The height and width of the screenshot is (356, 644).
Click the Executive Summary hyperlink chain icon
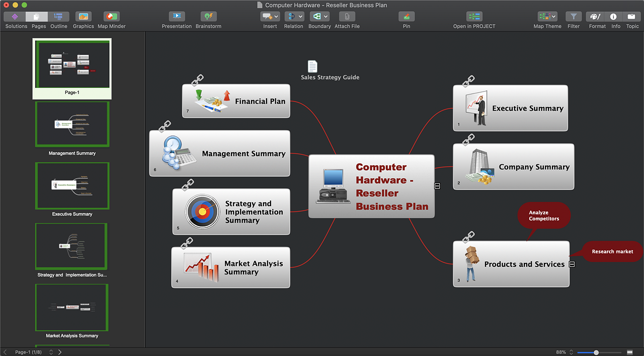click(x=468, y=81)
